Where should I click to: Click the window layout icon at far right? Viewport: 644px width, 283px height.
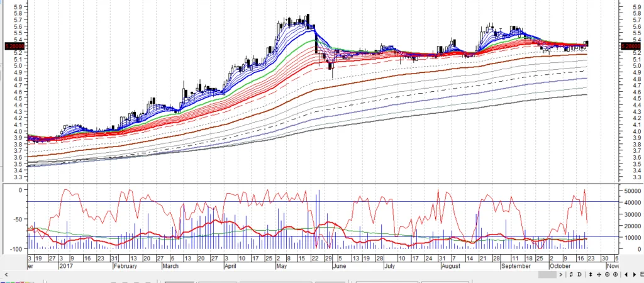641,274
